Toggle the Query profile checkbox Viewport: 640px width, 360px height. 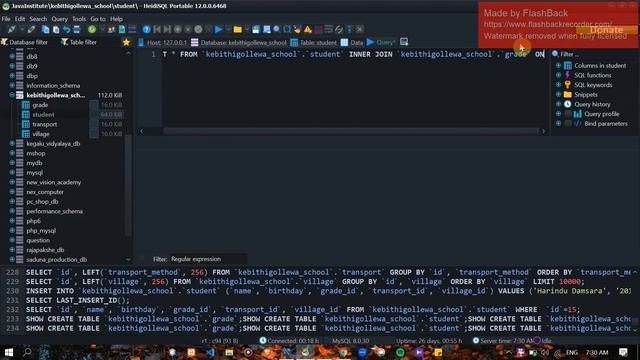pos(568,114)
